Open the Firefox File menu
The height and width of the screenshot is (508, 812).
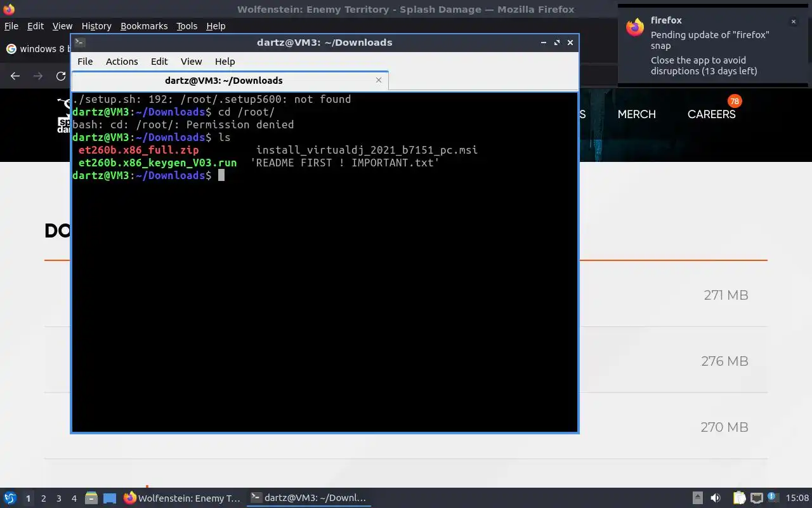click(11, 26)
